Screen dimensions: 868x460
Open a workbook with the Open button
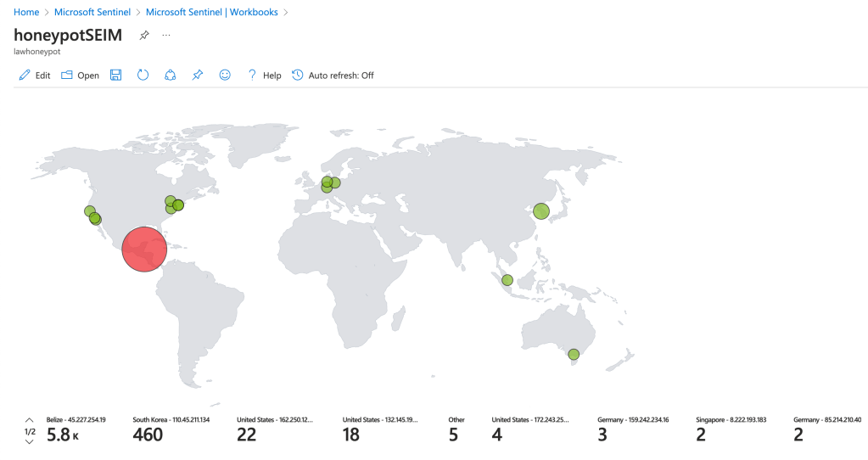pyautogui.click(x=80, y=76)
